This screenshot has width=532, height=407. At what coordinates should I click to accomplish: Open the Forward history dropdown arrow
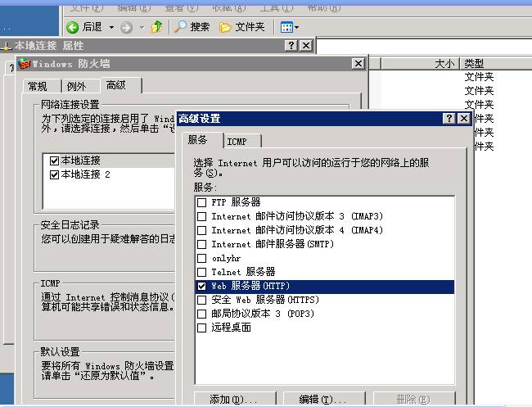[142, 28]
